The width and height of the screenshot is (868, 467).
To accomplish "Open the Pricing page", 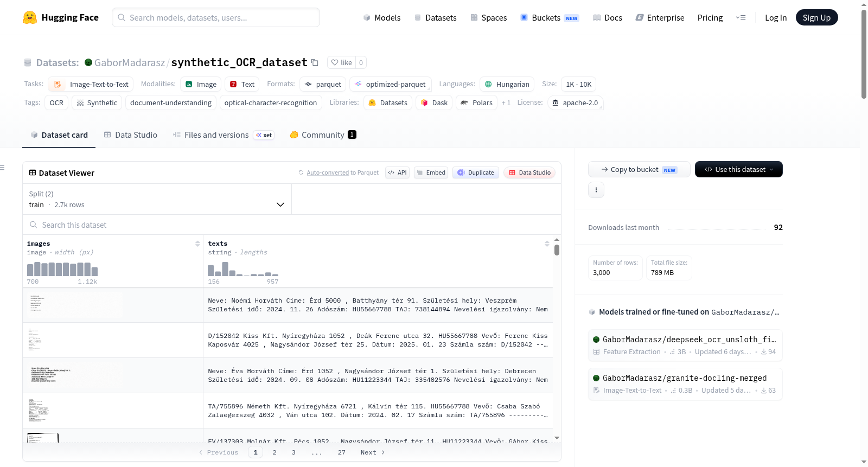I will click(x=710, y=17).
